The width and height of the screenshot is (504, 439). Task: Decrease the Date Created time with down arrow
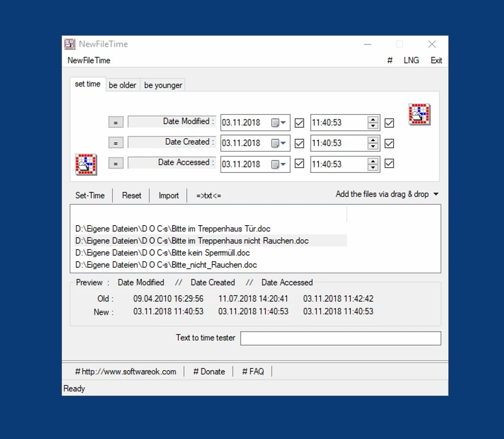tap(373, 146)
